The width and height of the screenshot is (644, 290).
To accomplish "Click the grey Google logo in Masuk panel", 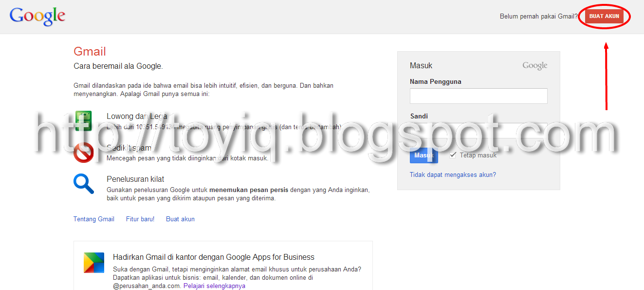I will pos(535,66).
